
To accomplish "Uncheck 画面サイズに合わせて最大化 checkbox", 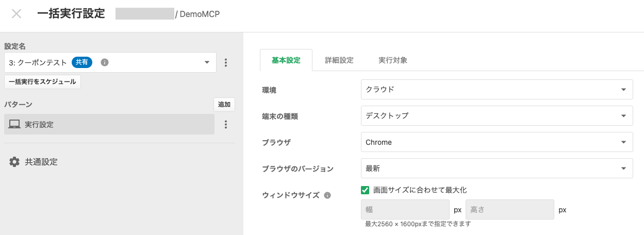I will pyautogui.click(x=365, y=190).
